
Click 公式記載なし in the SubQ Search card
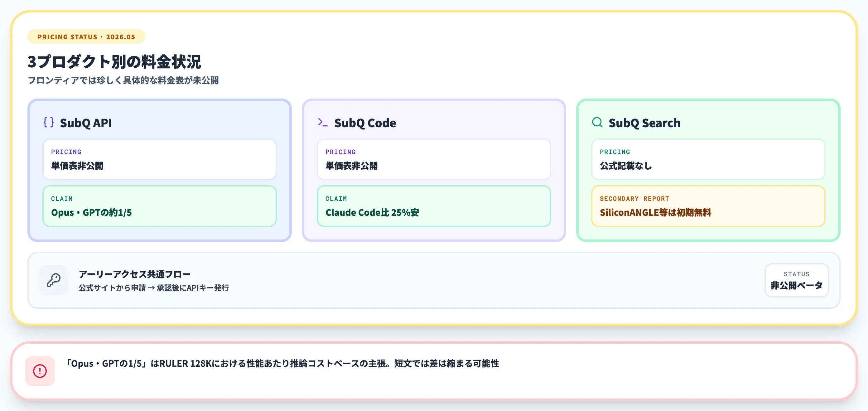626,166
